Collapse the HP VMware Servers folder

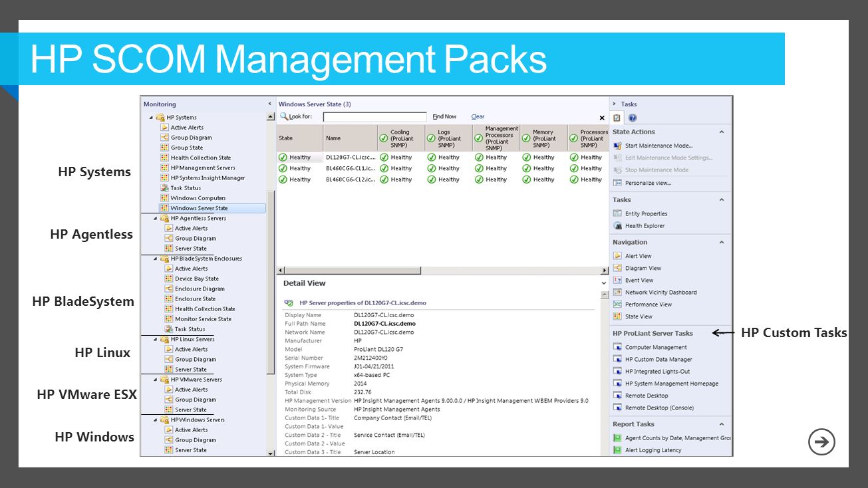(x=155, y=380)
